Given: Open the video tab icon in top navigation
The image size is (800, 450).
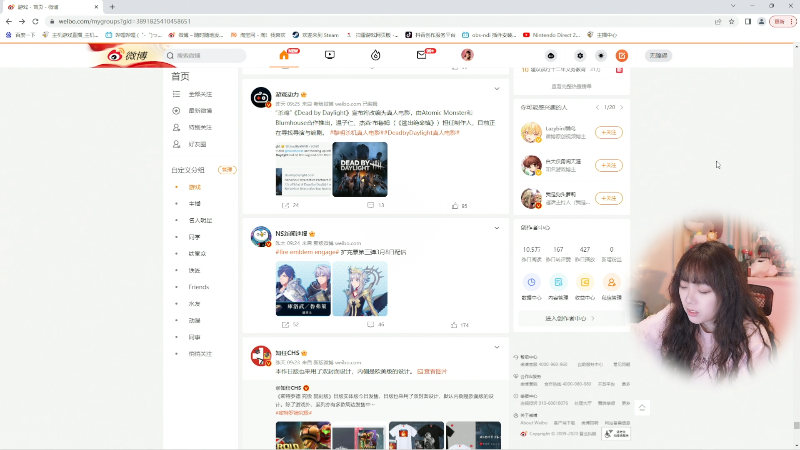Looking at the screenshot, I should click(330, 55).
